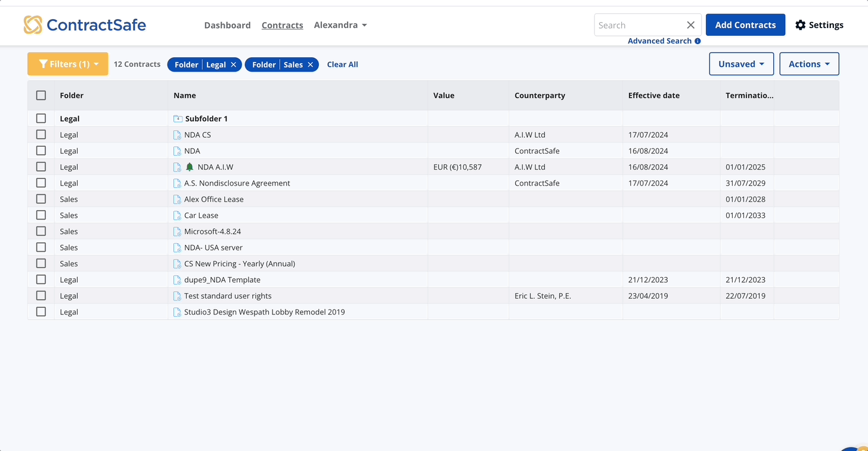Select the Alex Office Lease row checkbox
The width and height of the screenshot is (868, 451).
pos(41,199)
